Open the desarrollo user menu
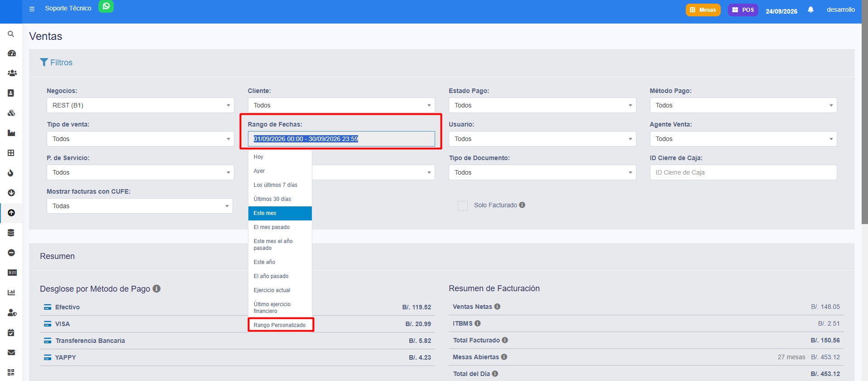This screenshot has width=868, height=381. click(840, 10)
